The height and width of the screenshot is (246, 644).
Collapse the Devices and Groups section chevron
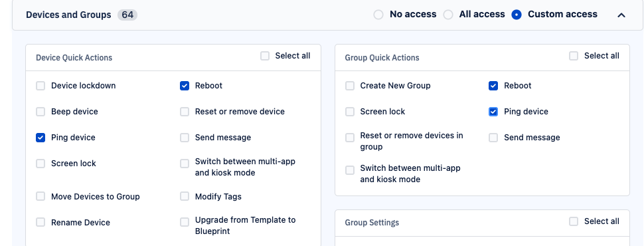pyautogui.click(x=621, y=15)
